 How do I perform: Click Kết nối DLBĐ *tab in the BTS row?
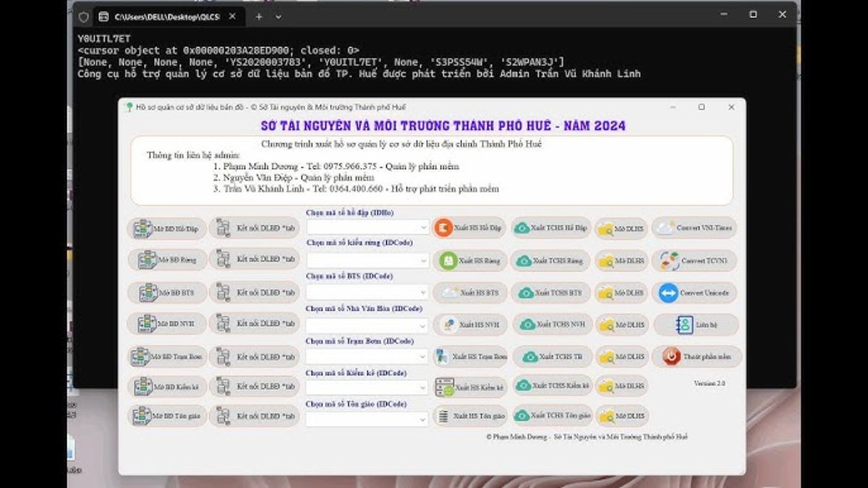point(254,293)
